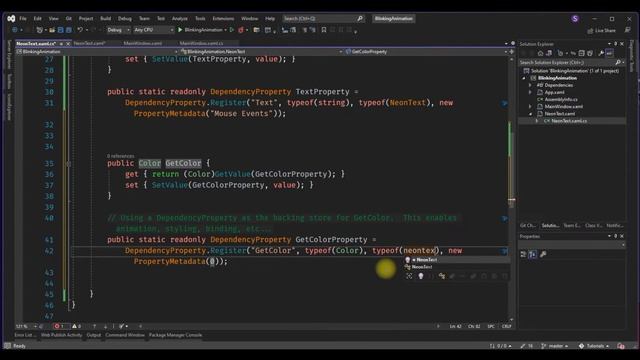Switch to the Class View panel tab
Screen dimensions: 640x360
593,225
